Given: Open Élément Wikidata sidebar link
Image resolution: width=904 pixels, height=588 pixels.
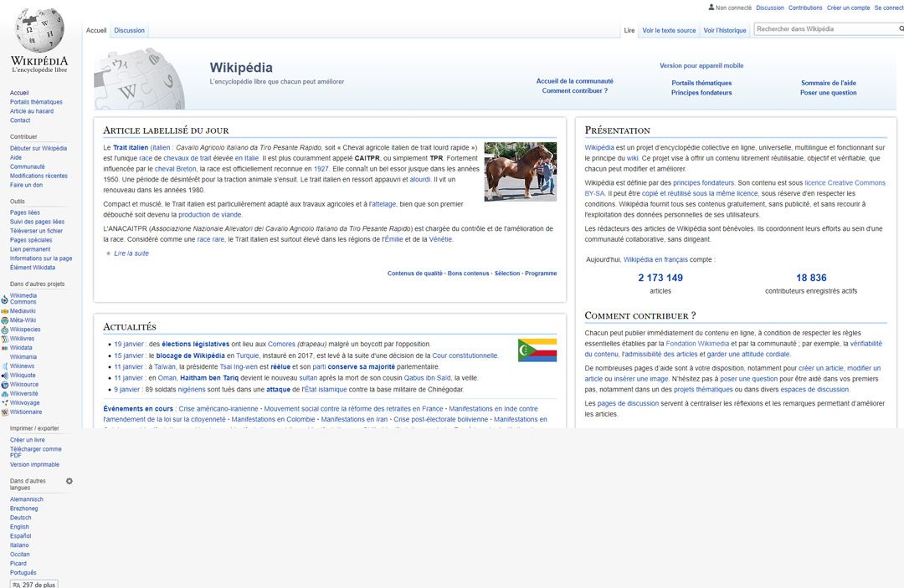Looking at the screenshot, I should [x=33, y=268].
